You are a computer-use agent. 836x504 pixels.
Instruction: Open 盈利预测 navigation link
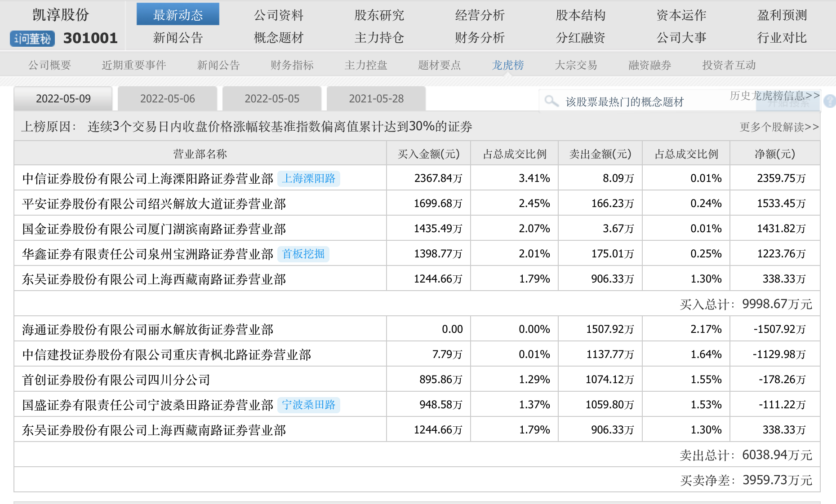782,15
